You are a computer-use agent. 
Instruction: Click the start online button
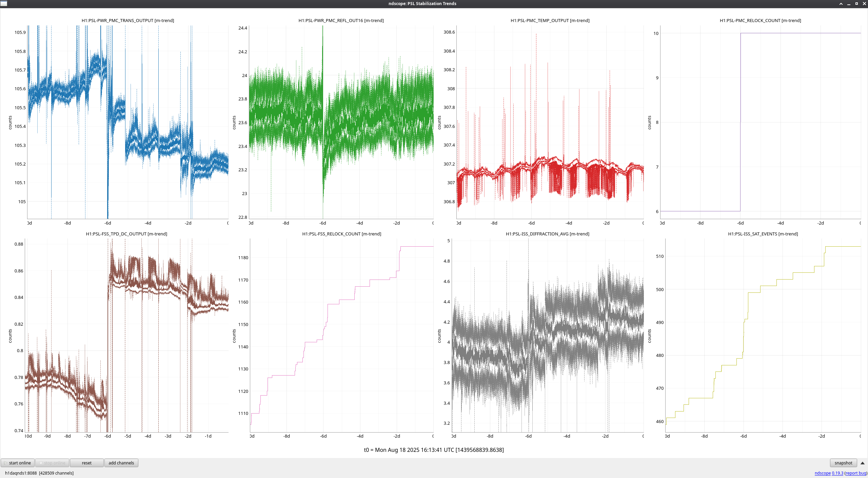(18, 463)
